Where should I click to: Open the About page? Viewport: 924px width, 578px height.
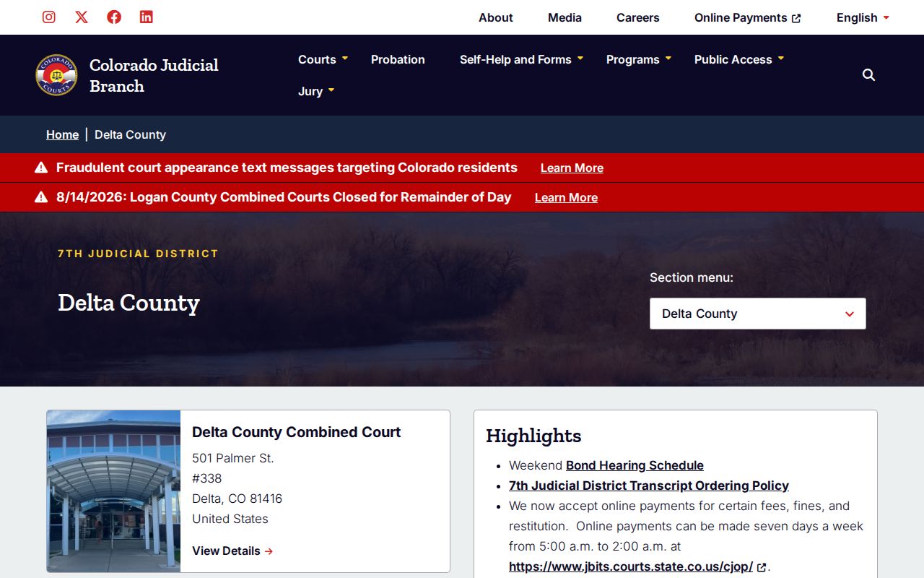coord(496,17)
